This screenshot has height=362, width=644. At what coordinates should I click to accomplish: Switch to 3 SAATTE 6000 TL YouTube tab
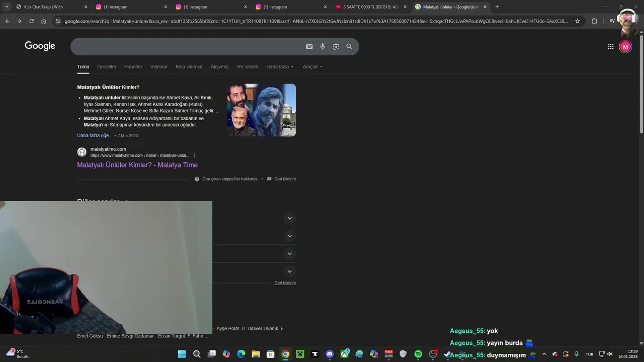[370, 7]
